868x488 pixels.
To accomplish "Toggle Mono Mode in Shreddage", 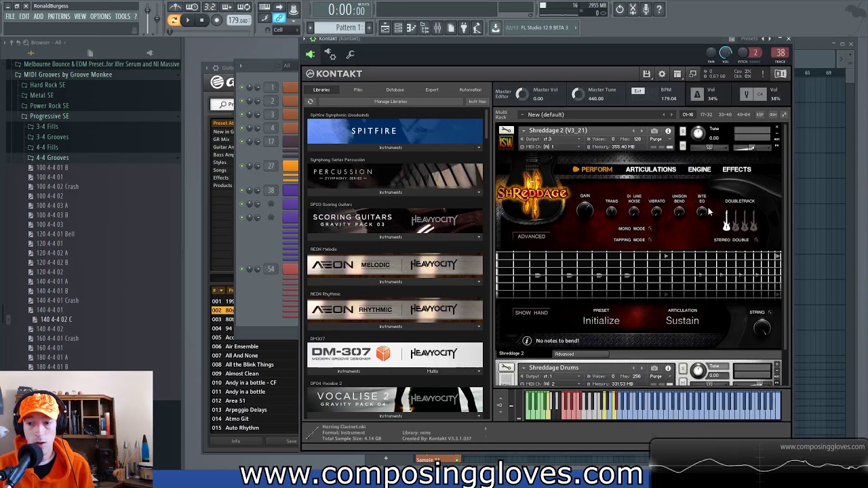I will (x=650, y=228).
